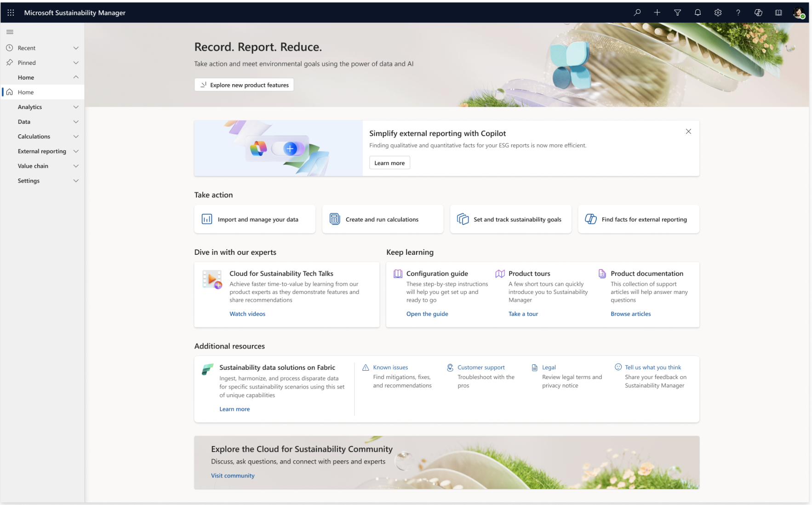This screenshot has width=812, height=505.
Task: Click the Open the guide link
Action: (427, 314)
